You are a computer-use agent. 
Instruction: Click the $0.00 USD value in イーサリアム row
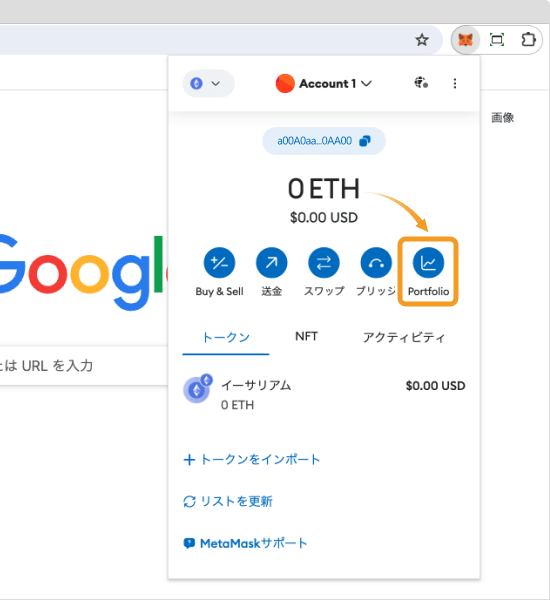tap(436, 386)
